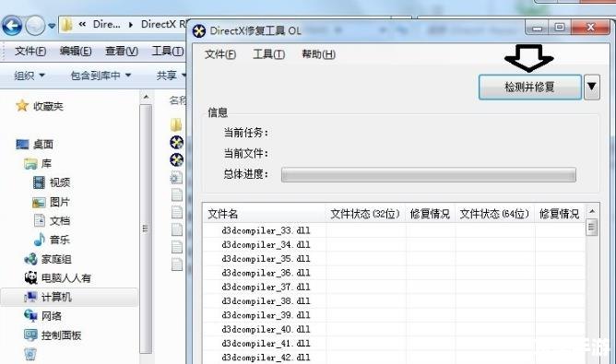The width and height of the screenshot is (616, 364).
Task: Click the file list scrollbar thumb
Action: [592, 228]
